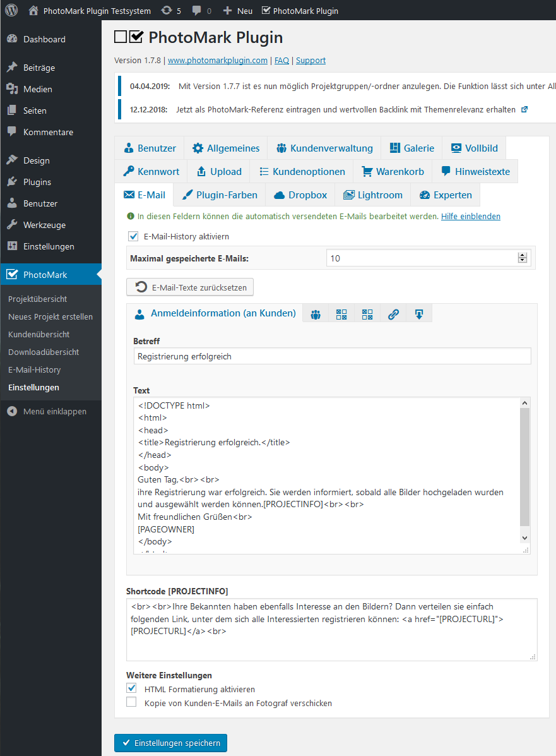Expand help with Hilfe einblenden
The width and height of the screenshot is (556, 756).
click(470, 216)
